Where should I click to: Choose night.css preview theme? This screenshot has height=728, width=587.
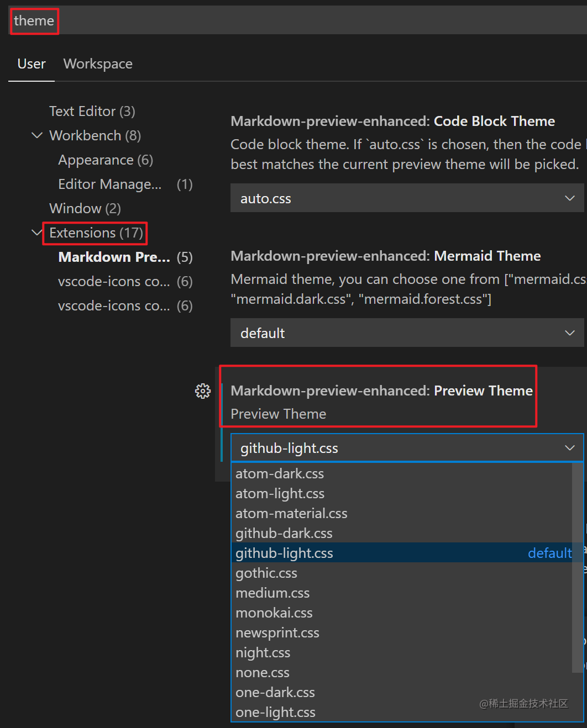tap(401, 652)
